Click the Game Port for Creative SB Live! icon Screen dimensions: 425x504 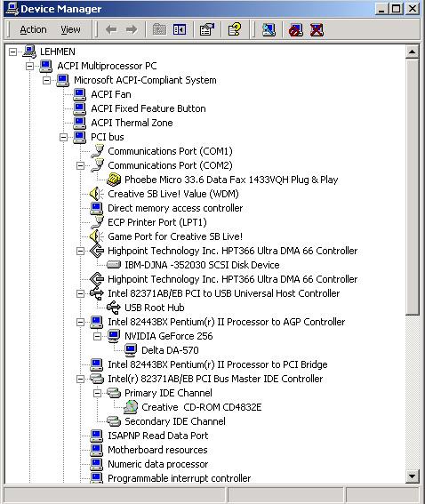96,236
